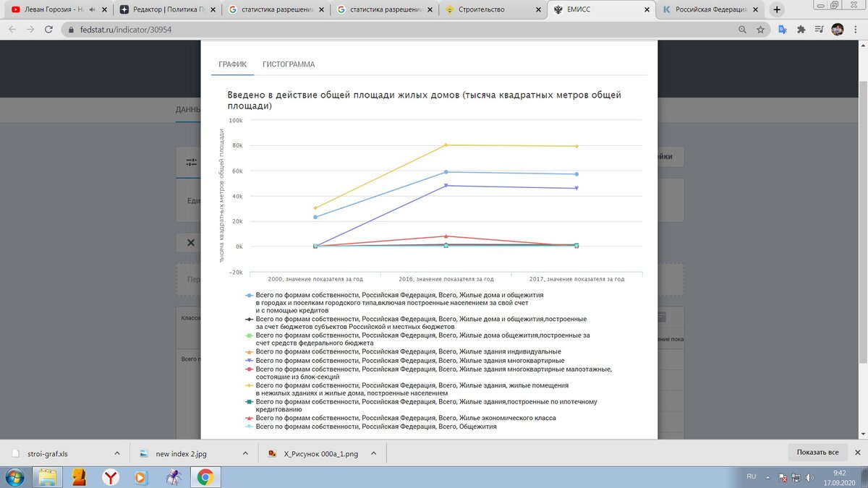The image size is (868, 488).
Task: Open the Chrome extensions puzzle icon
Action: click(801, 30)
